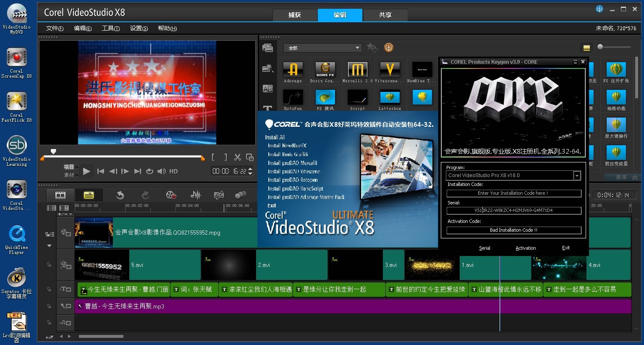Viewport: 644px width, 345px height.
Task: Set mark-in with the left bracket
Action: pyautogui.click(x=213, y=157)
